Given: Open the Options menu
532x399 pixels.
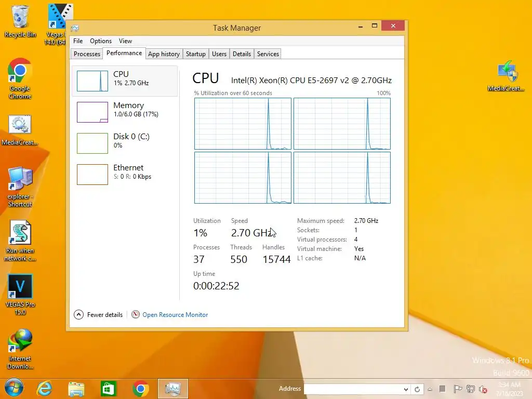Looking at the screenshot, I should tap(101, 41).
